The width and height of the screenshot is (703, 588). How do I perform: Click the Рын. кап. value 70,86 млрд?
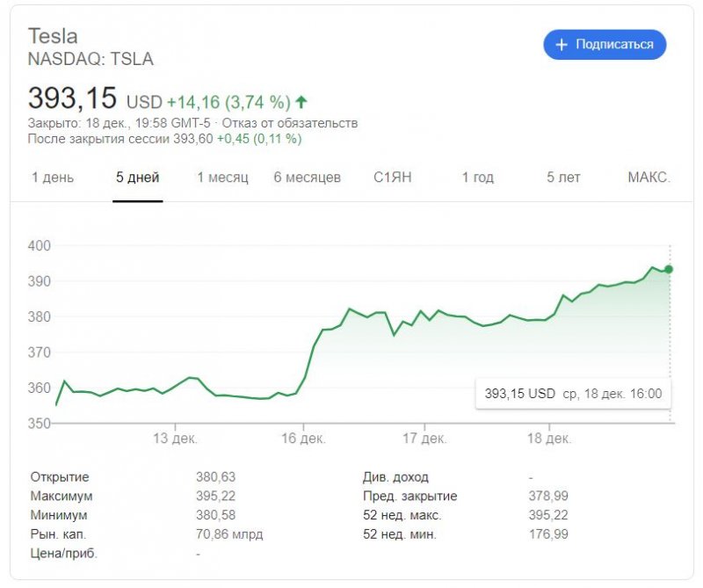(229, 534)
